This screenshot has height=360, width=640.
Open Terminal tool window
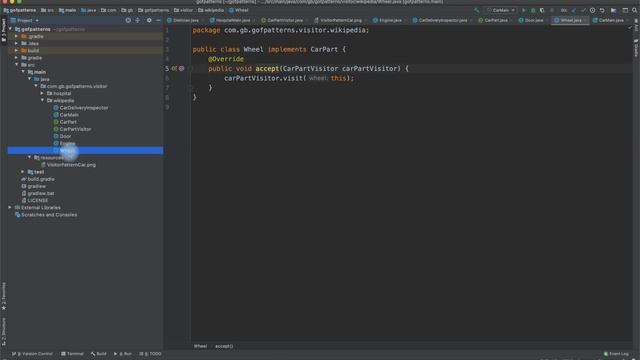[x=72, y=354]
